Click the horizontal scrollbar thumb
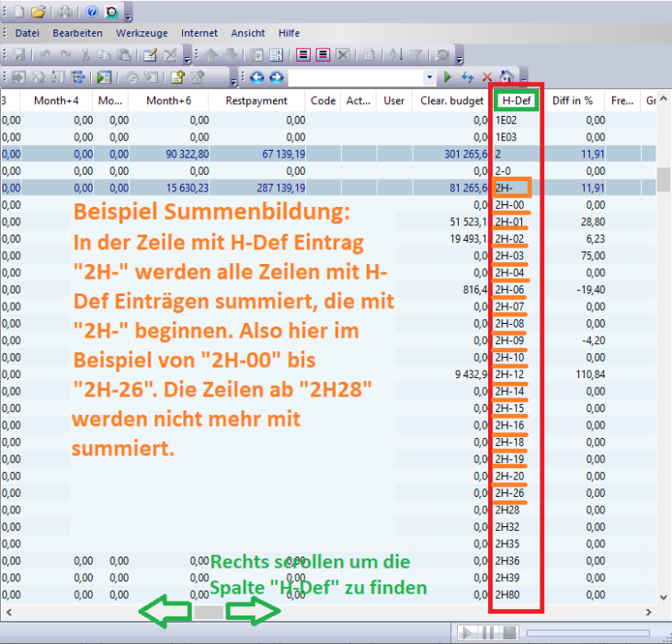672x644 pixels. pyautogui.click(x=210, y=612)
